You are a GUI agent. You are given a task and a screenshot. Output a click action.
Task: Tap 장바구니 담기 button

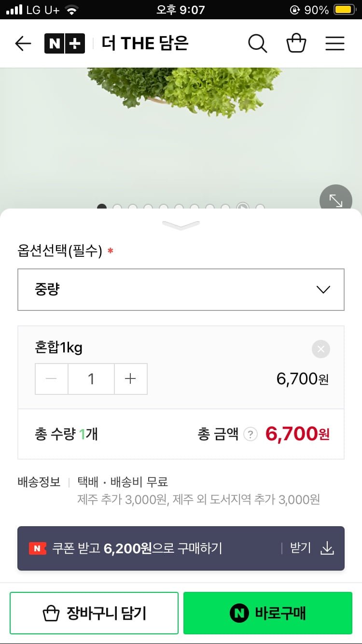[94, 613]
